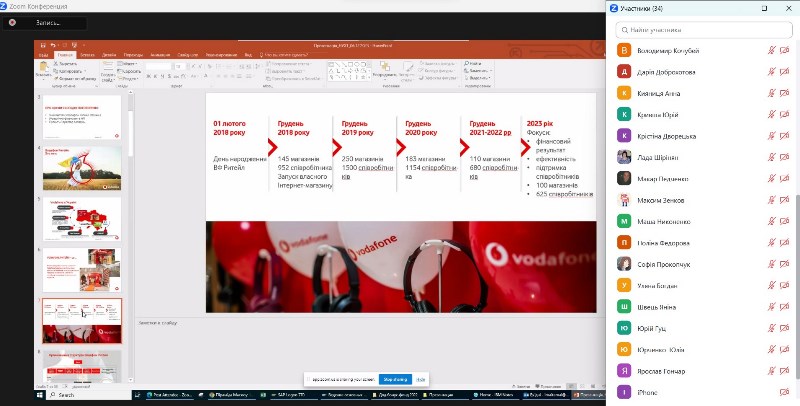Open the Section (Раздел) dropdown in slides group
The height and width of the screenshot is (406, 800).
click(129, 79)
